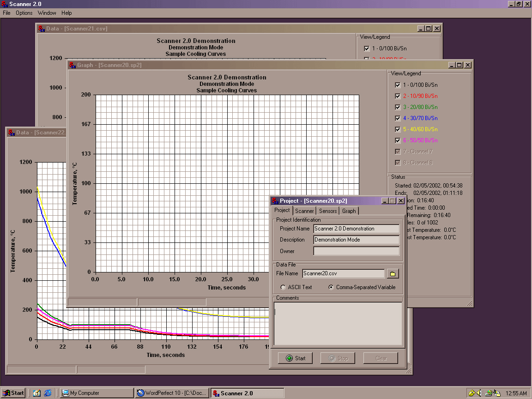Toggle the 4 - 30/70 Bi/Sn checkbox
Viewport: 532px width, 399px height.
(x=398, y=118)
